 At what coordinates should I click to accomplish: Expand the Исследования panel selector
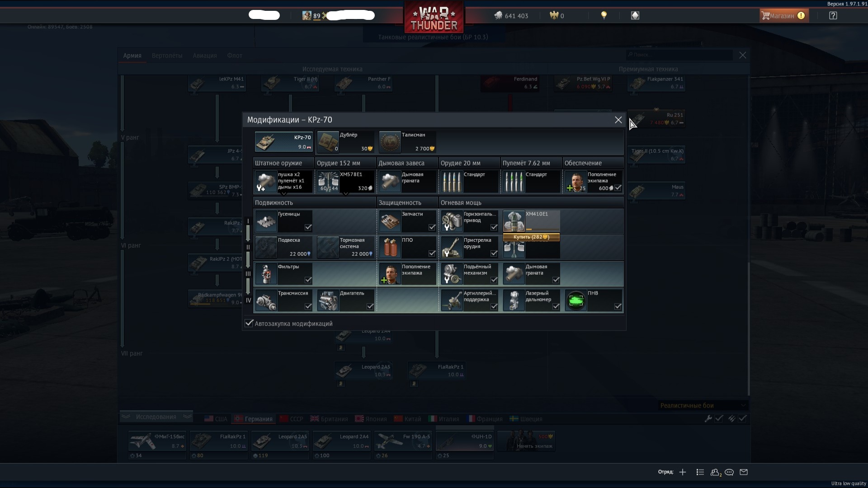point(156,417)
